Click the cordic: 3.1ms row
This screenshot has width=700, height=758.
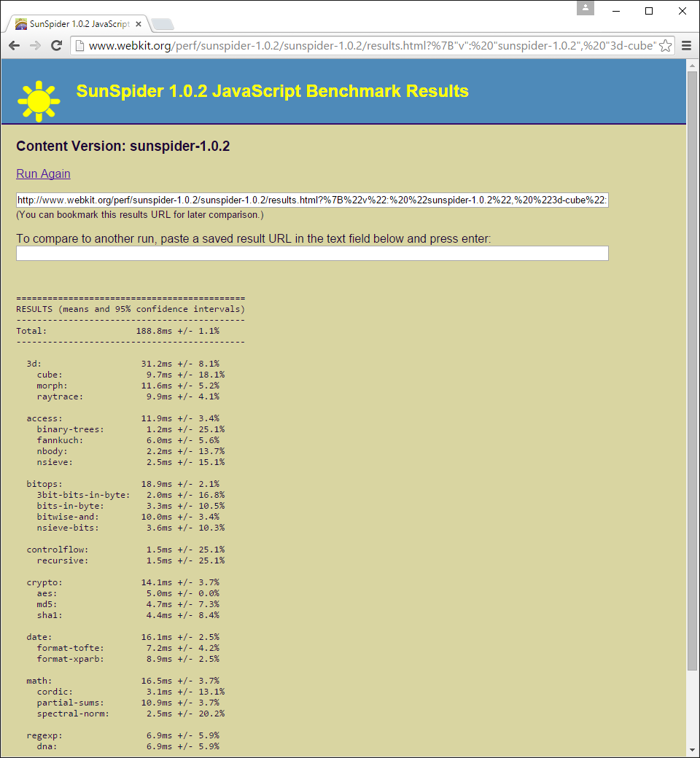click(x=131, y=692)
